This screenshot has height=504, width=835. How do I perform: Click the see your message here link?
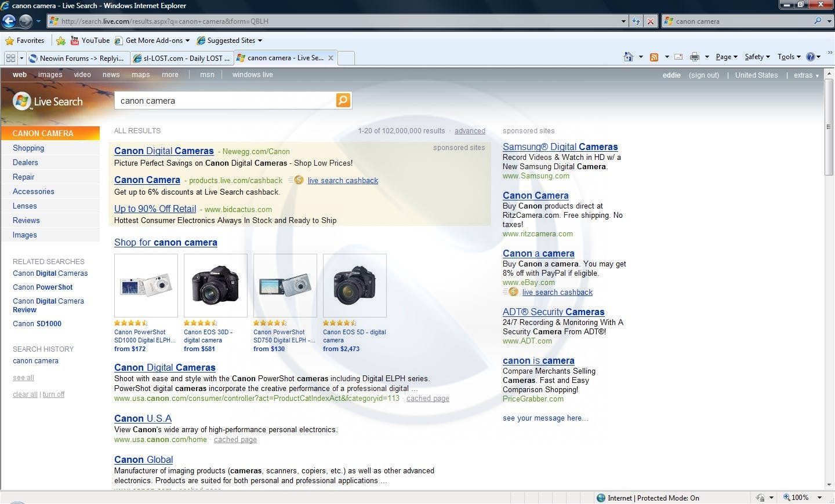[545, 418]
